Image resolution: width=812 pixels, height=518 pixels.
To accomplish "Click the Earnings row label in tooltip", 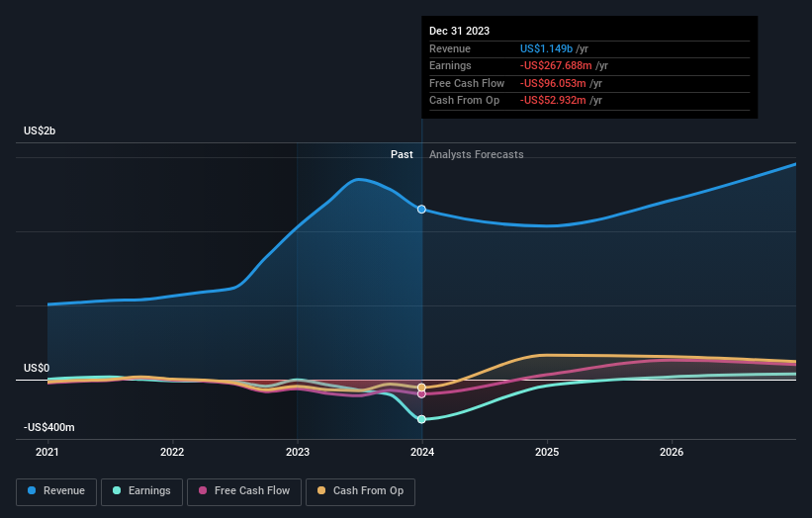I will [450, 65].
